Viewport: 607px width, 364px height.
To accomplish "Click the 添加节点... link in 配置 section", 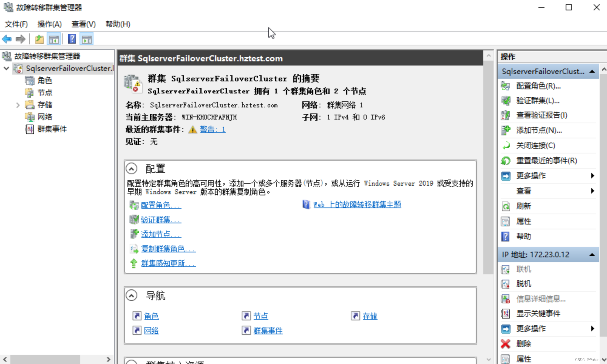I will point(161,234).
